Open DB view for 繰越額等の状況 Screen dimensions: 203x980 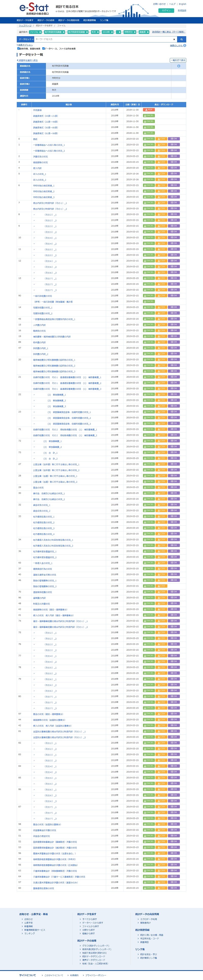click(x=174, y=162)
